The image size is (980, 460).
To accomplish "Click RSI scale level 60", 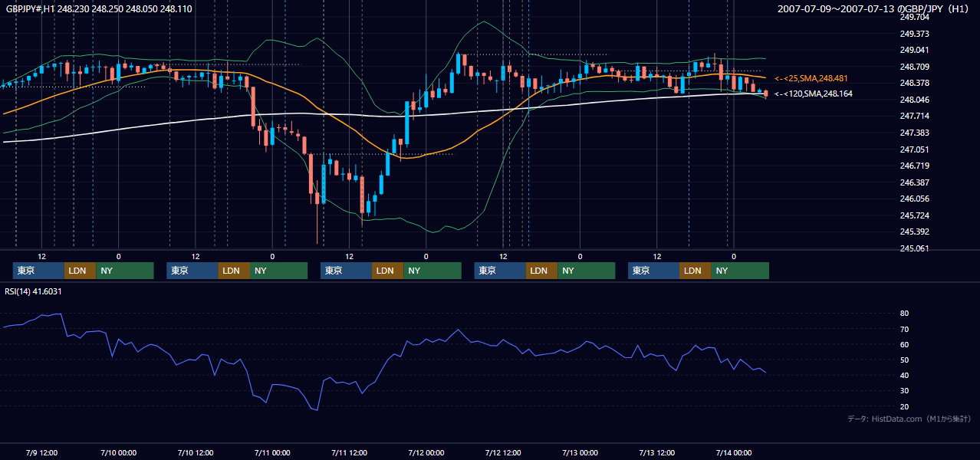I will (904, 344).
